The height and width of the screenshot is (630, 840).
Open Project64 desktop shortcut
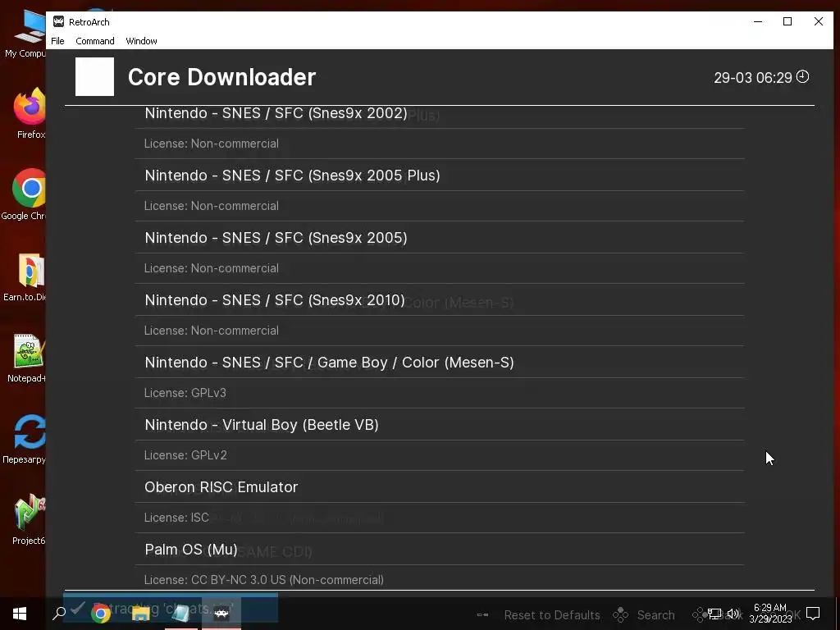[29, 518]
